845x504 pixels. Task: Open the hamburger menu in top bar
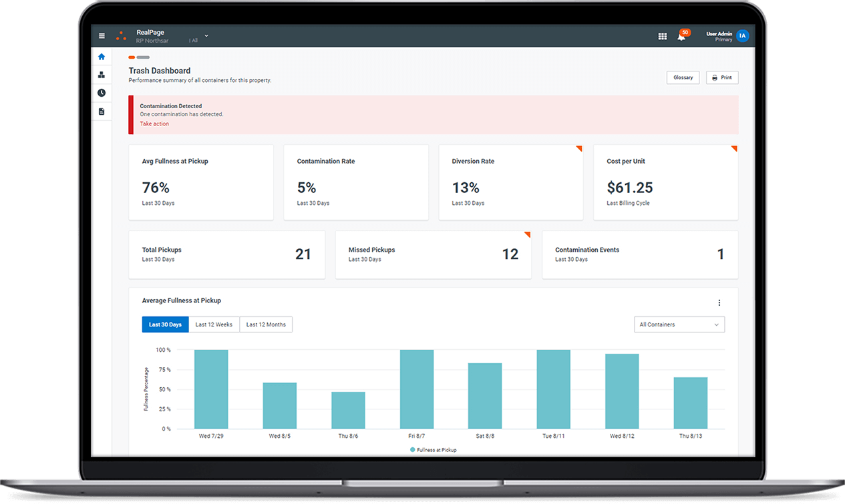[x=102, y=36]
